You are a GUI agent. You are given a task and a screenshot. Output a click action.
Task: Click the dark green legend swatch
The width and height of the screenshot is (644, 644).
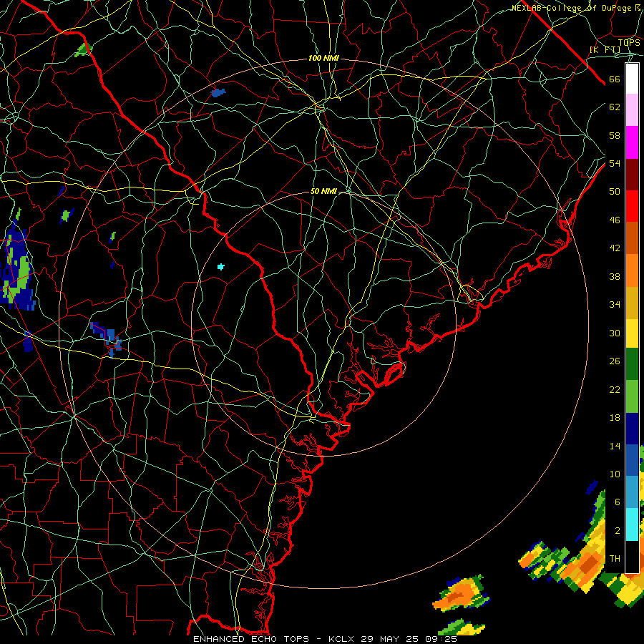pyautogui.click(x=632, y=364)
